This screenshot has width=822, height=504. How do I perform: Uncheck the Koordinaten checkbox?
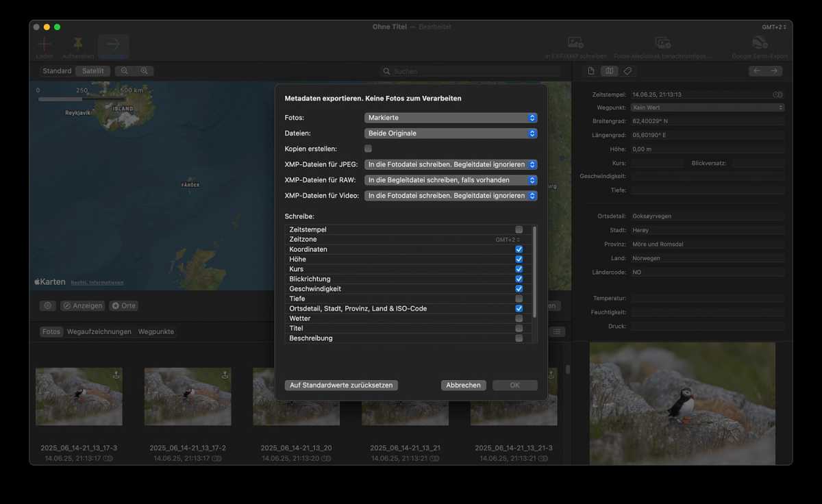click(x=519, y=249)
